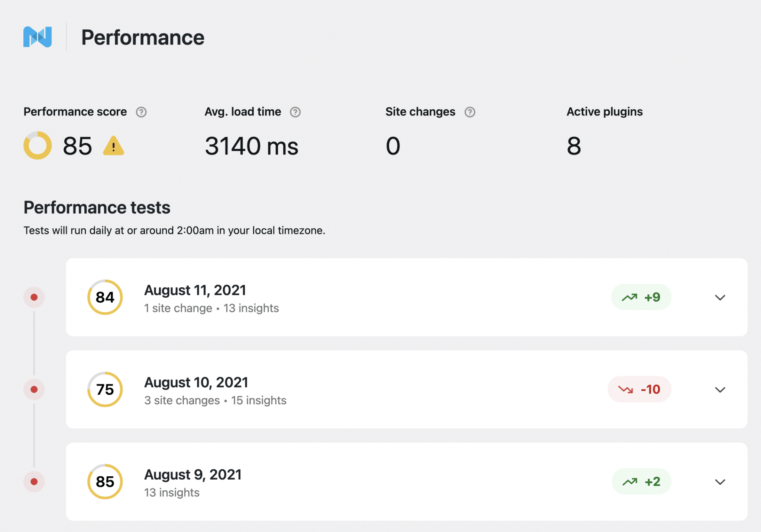Open the 13 insights for August 11
The width and height of the screenshot is (761, 532).
[251, 308]
